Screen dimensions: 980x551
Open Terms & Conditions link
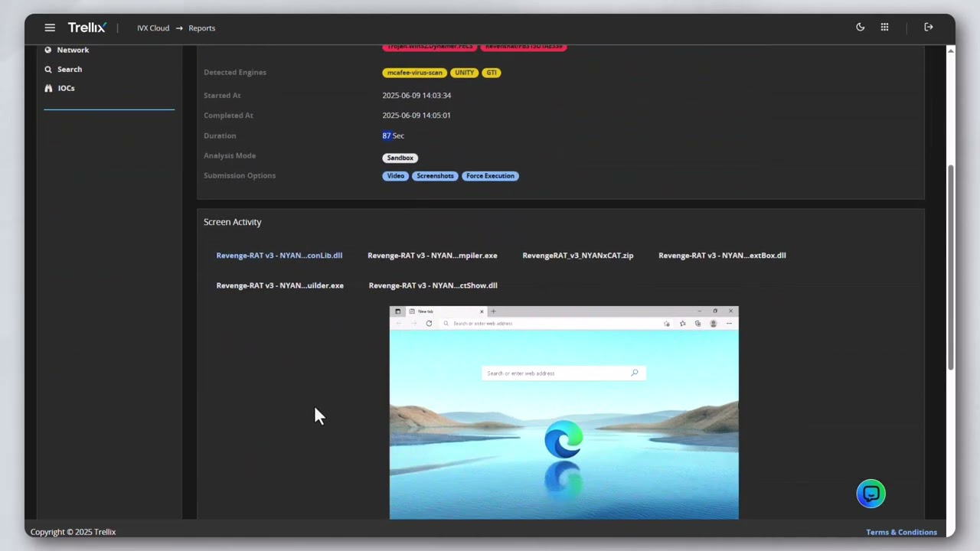901,532
